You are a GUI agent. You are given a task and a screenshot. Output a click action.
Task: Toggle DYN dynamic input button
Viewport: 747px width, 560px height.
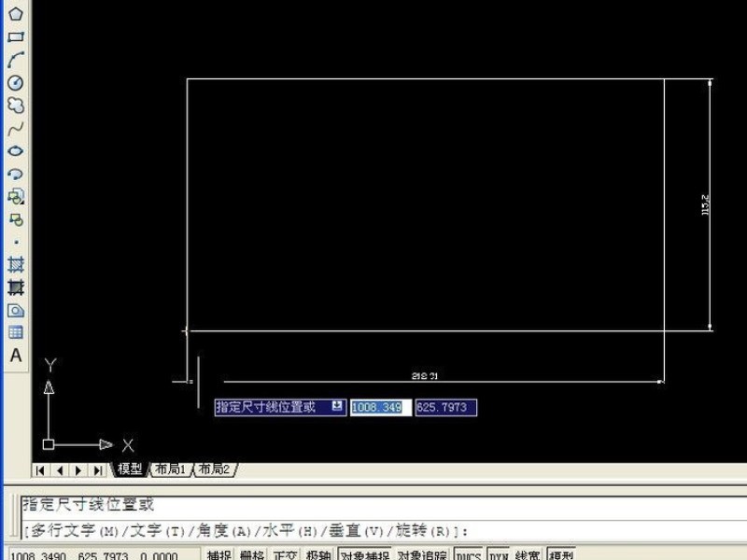tap(499, 554)
